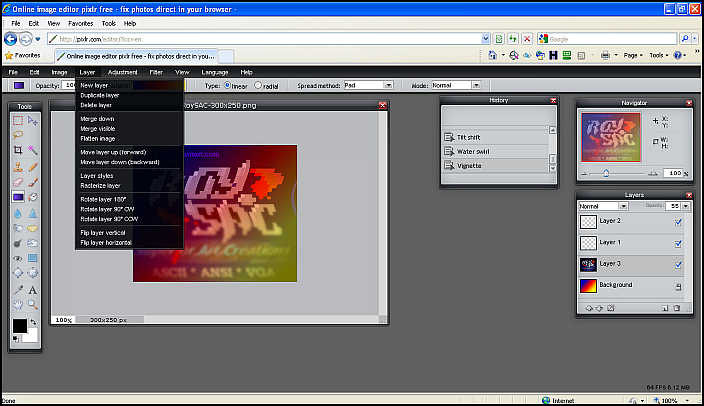Viewport: 704px width, 406px height.
Task: Select the Blur tool water drop
Action: tap(18, 213)
